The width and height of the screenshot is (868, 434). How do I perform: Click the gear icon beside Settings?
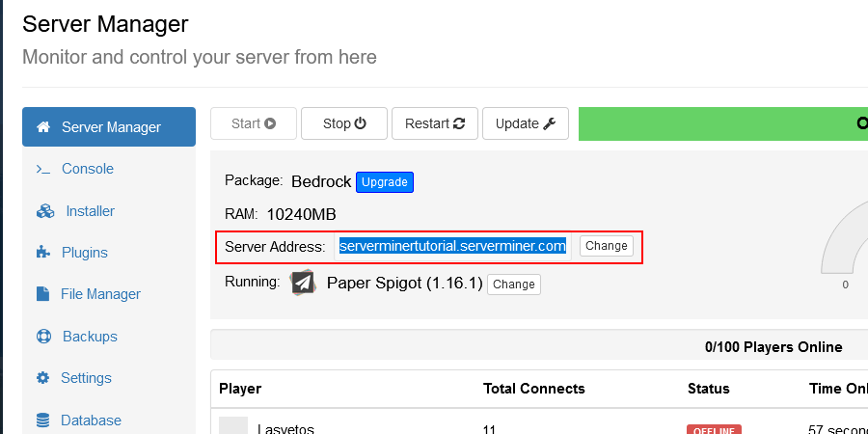[42, 378]
